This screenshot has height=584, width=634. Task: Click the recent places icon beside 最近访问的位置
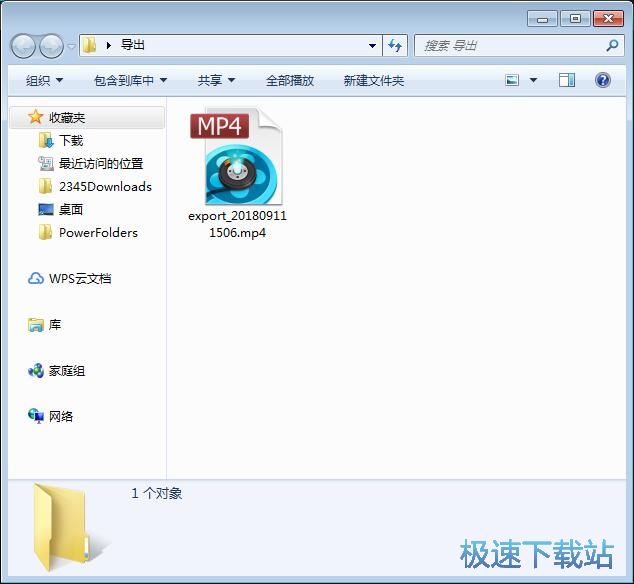tap(46, 163)
